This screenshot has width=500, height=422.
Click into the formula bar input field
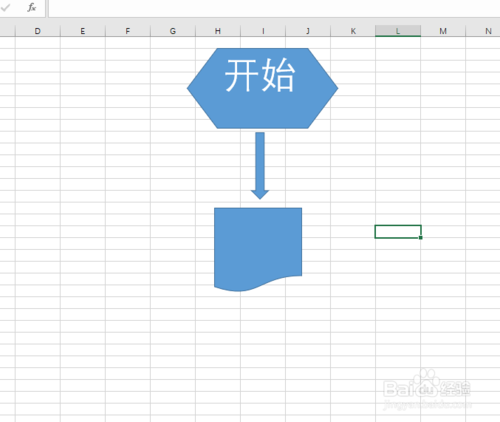[x=274, y=8]
